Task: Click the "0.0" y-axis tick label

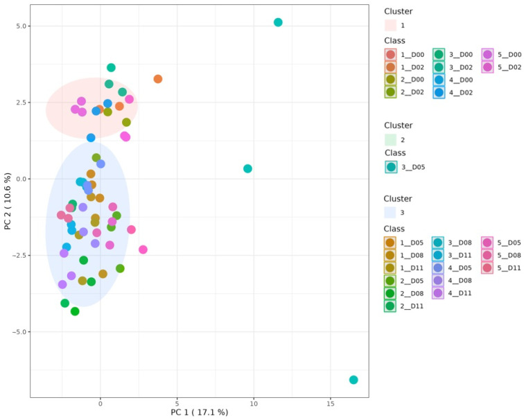Action: tap(21, 179)
